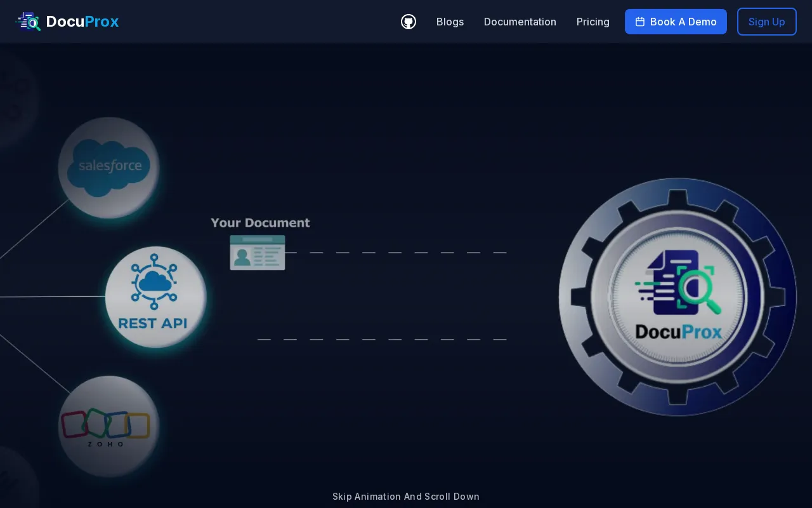Skip Animation And Scroll Down
This screenshot has width=812, height=508.
[406, 497]
